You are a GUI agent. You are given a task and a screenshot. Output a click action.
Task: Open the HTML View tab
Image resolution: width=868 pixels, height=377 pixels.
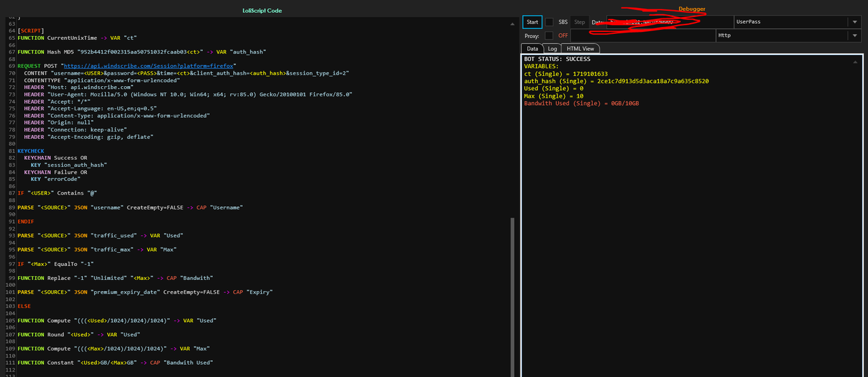click(x=580, y=49)
